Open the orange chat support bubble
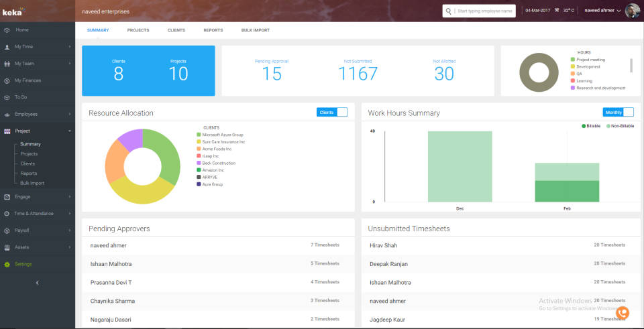Viewport: 644px width, 329px height. pos(623,312)
